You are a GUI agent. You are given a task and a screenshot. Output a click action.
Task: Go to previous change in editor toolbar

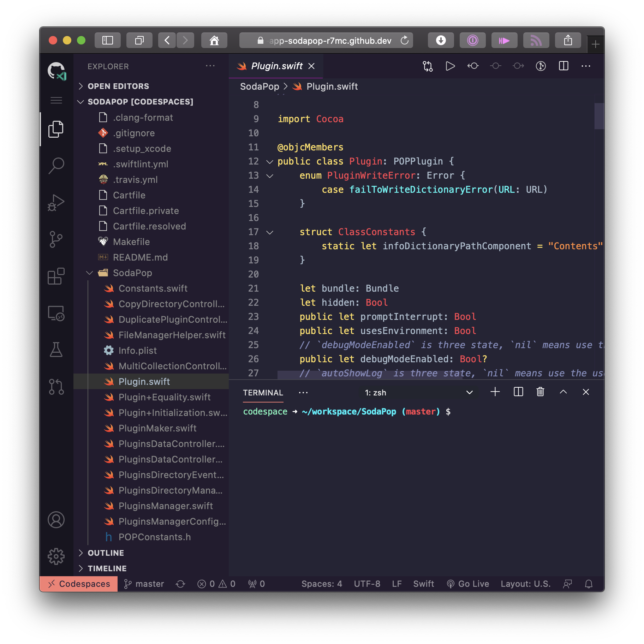[x=473, y=66]
